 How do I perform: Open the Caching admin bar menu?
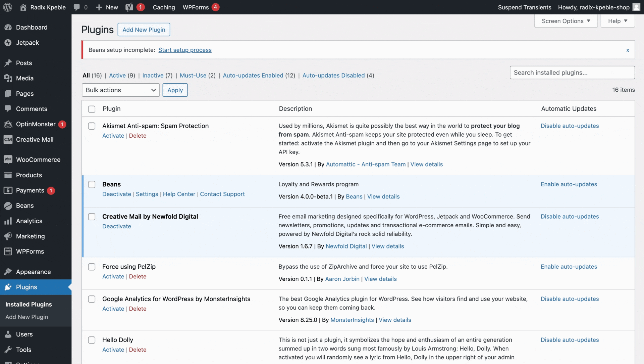[x=164, y=7]
